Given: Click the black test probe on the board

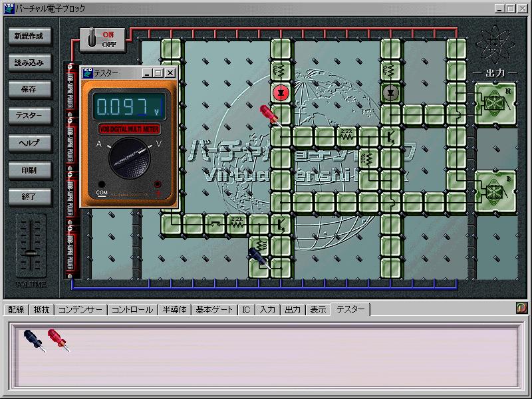Looking at the screenshot, I should point(259,257).
